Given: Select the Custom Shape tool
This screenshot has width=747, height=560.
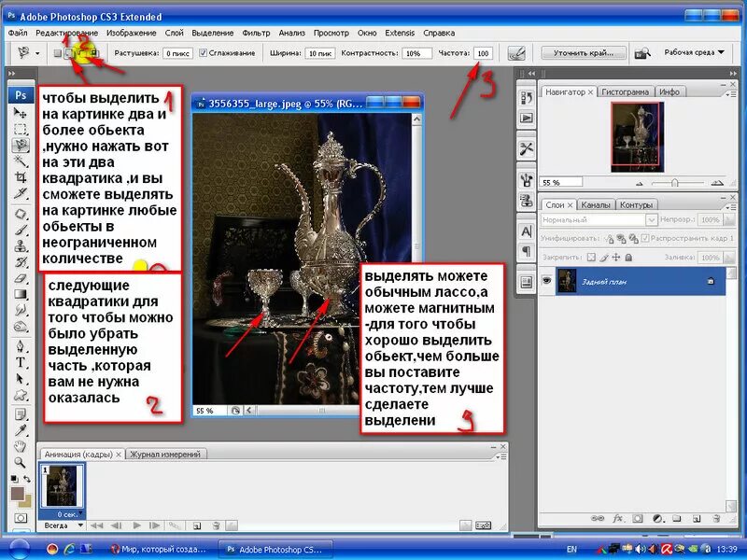Looking at the screenshot, I should click(x=20, y=395).
